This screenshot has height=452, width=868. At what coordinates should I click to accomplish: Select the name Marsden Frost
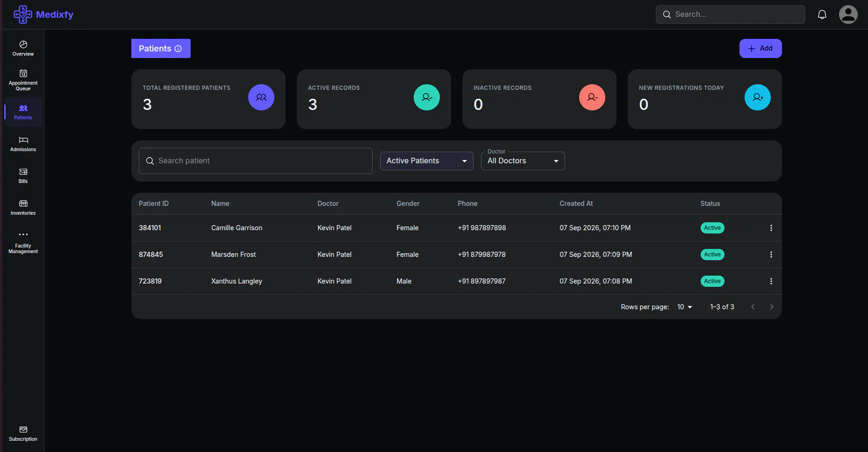pos(233,255)
